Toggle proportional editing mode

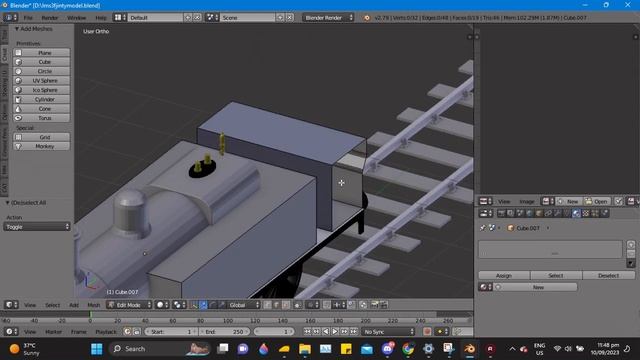312,305
